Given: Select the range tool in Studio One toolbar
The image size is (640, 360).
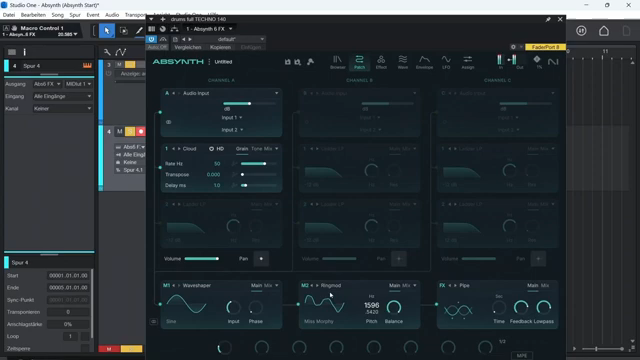Looking at the screenshot, I should (124, 31).
